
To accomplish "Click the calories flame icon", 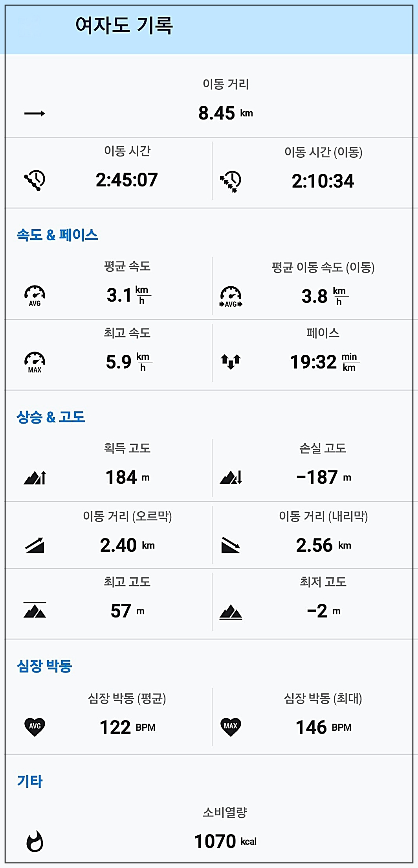I will [x=35, y=842].
